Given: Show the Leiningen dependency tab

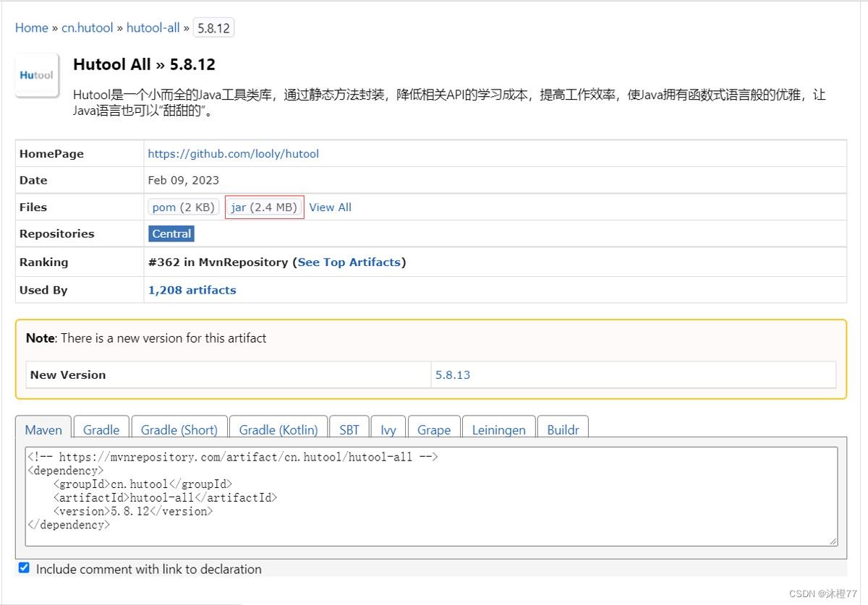Looking at the screenshot, I should (x=498, y=429).
